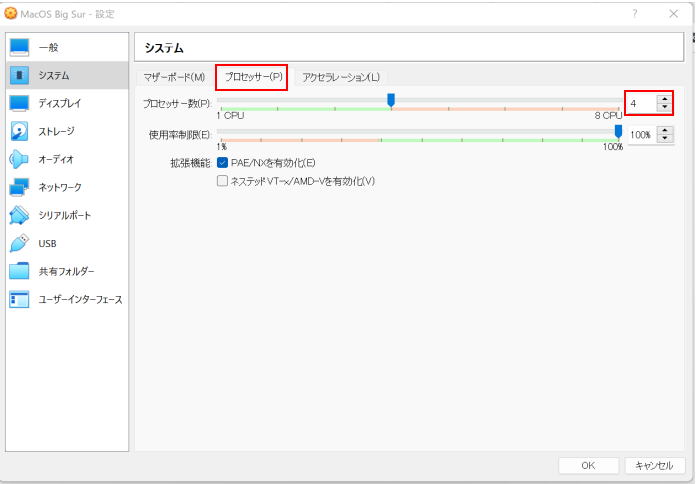Click the プロセッサー数 slider handle
Image resolution: width=697 pixels, height=484 pixels.
(x=391, y=100)
